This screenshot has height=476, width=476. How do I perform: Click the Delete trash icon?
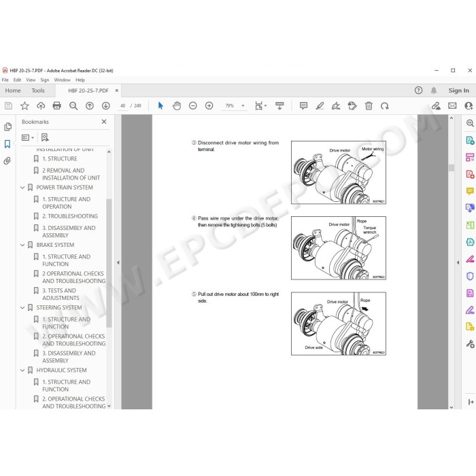click(x=369, y=105)
